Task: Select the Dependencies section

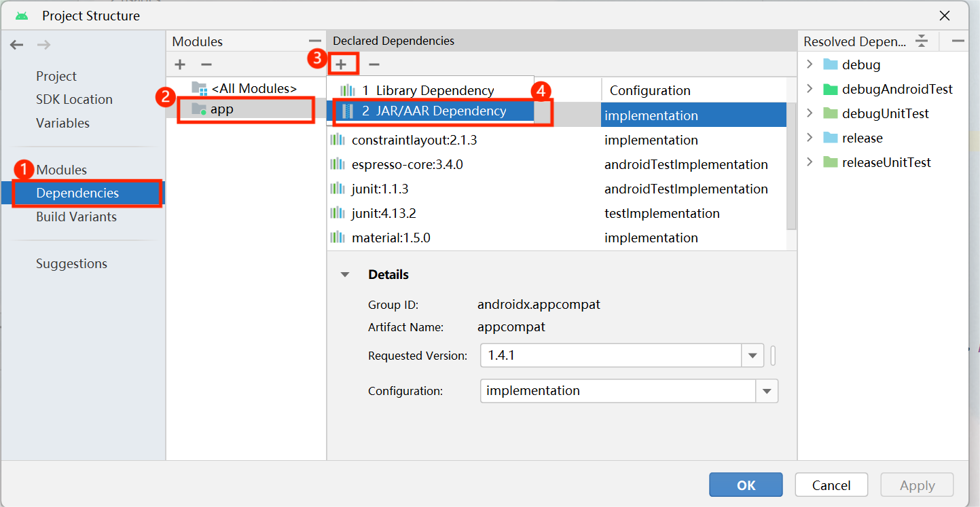Action: pos(83,193)
